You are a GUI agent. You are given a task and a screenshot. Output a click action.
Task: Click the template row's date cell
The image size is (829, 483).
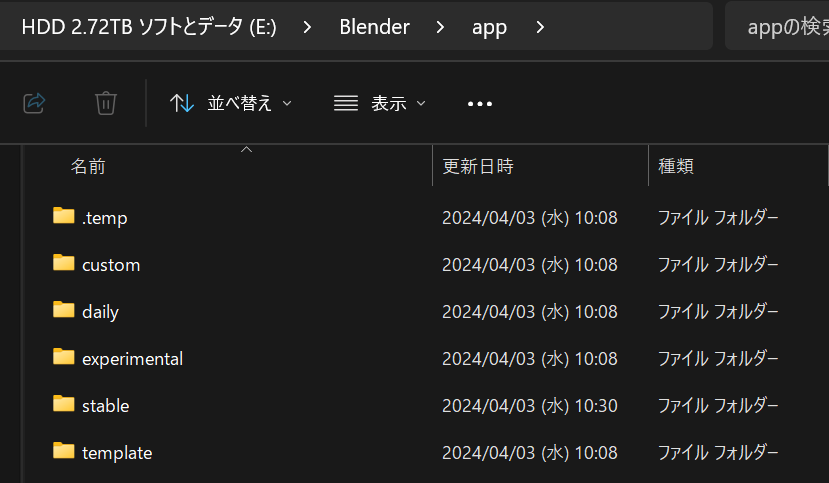coord(530,453)
